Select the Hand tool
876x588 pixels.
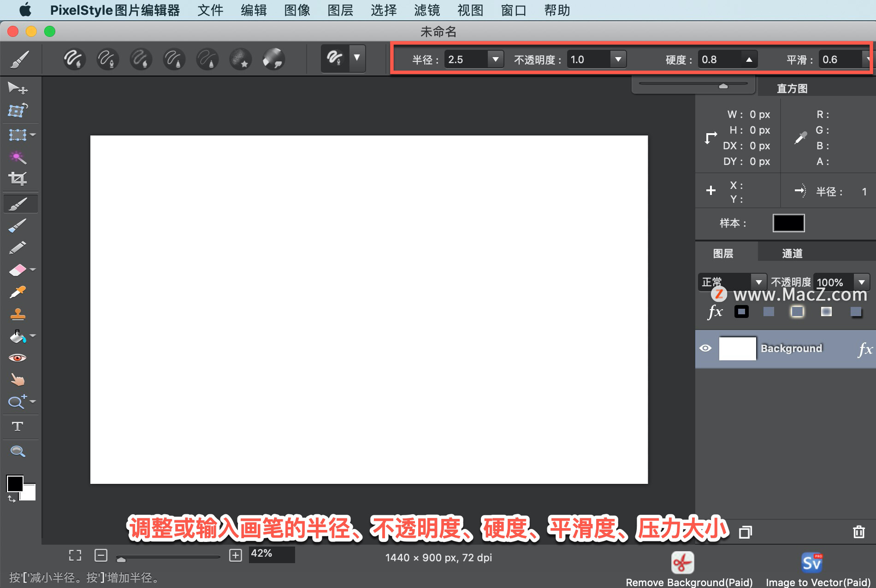(18, 379)
